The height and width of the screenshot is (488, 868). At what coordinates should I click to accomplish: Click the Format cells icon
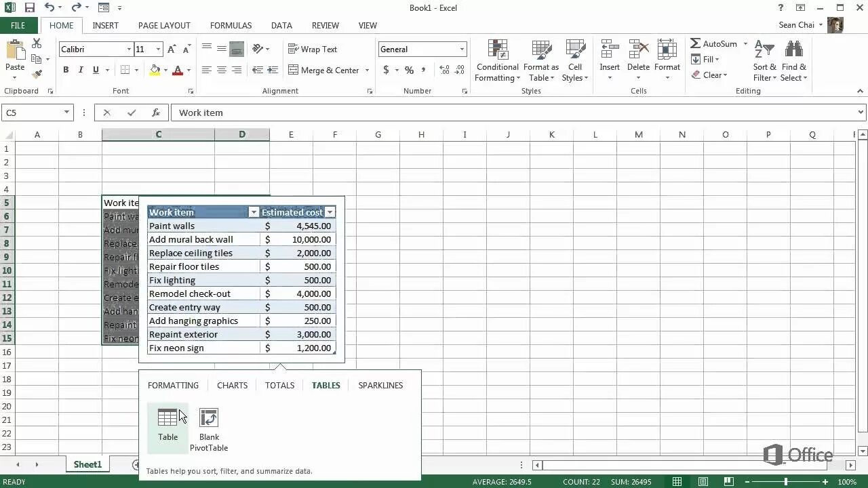[x=667, y=49]
